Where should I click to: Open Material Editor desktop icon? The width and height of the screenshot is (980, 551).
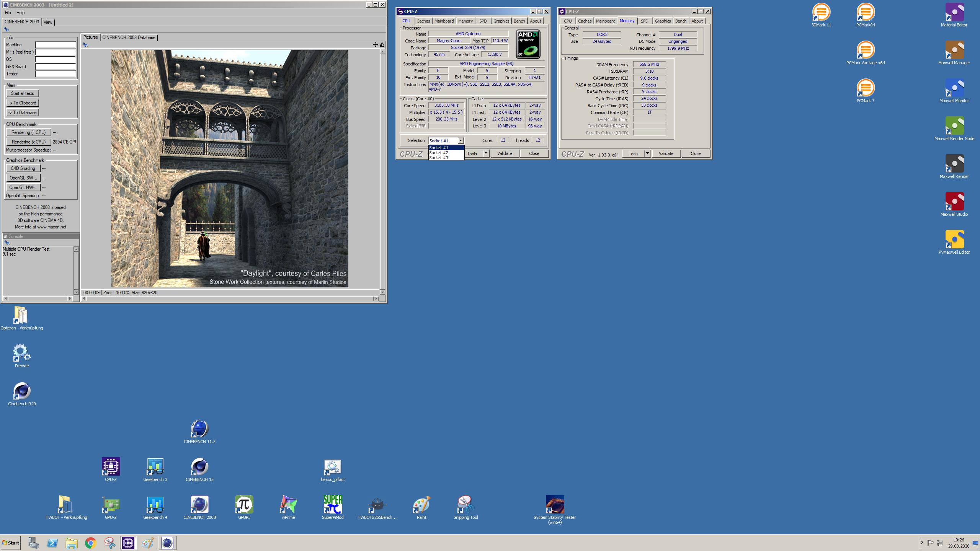[954, 15]
